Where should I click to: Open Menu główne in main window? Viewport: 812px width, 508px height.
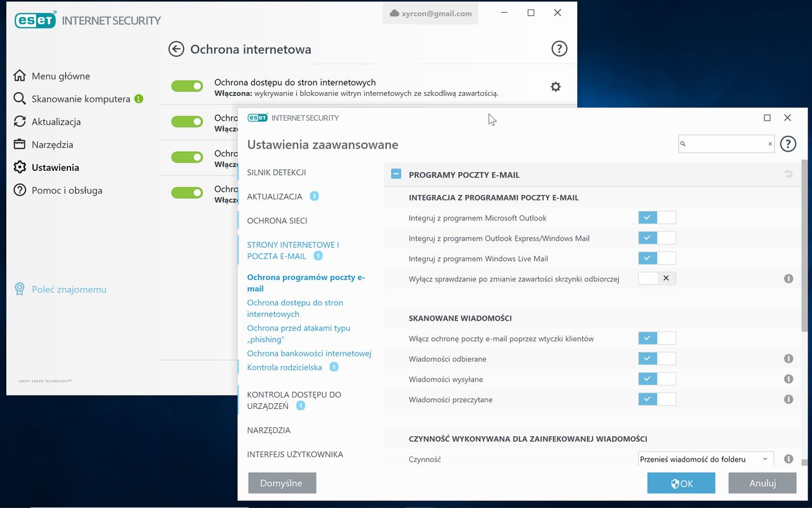pyautogui.click(x=61, y=76)
